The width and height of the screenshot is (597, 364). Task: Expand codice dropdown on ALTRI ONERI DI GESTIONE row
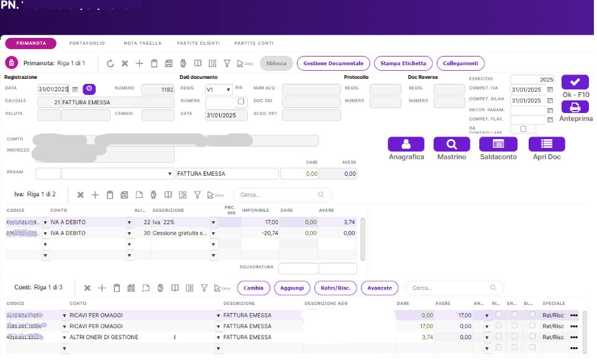[65, 338]
